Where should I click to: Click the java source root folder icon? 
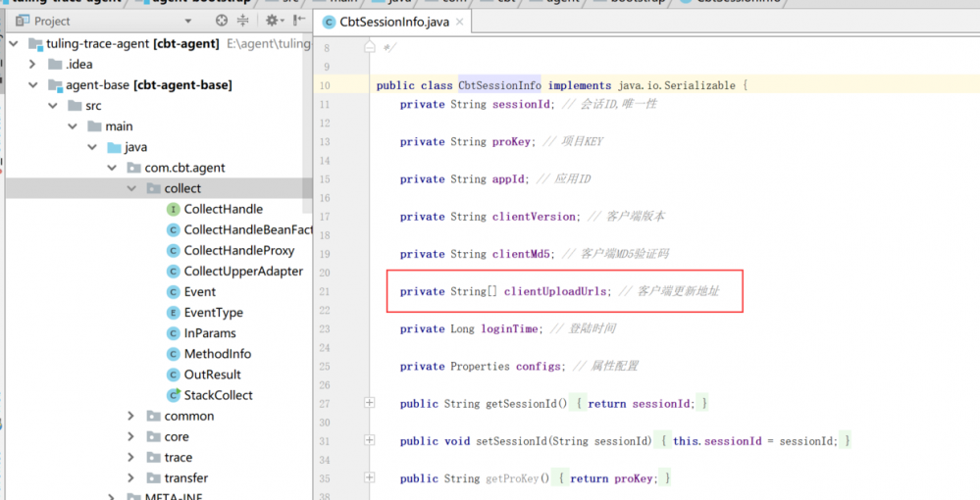pos(114,147)
